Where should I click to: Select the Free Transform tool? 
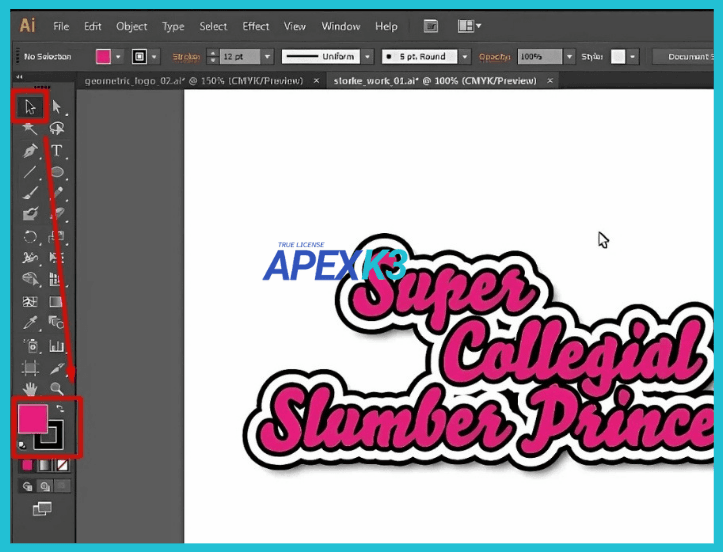pyautogui.click(x=57, y=257)
